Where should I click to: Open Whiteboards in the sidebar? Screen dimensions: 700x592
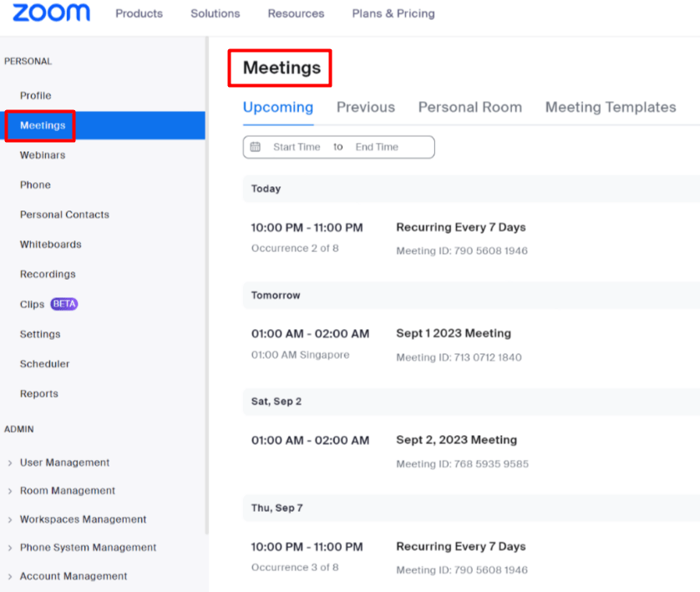click(50, 245)
